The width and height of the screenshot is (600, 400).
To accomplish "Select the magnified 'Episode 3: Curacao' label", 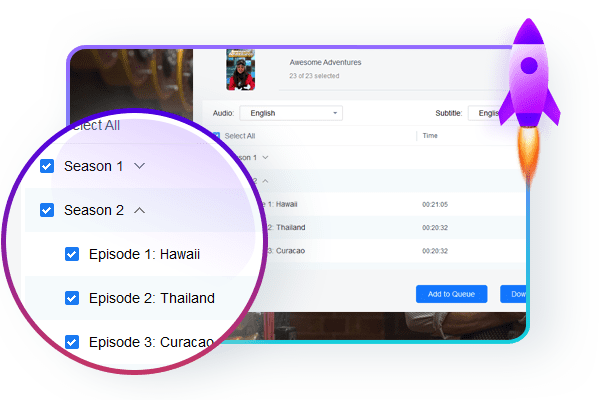I will coord(151,342).
